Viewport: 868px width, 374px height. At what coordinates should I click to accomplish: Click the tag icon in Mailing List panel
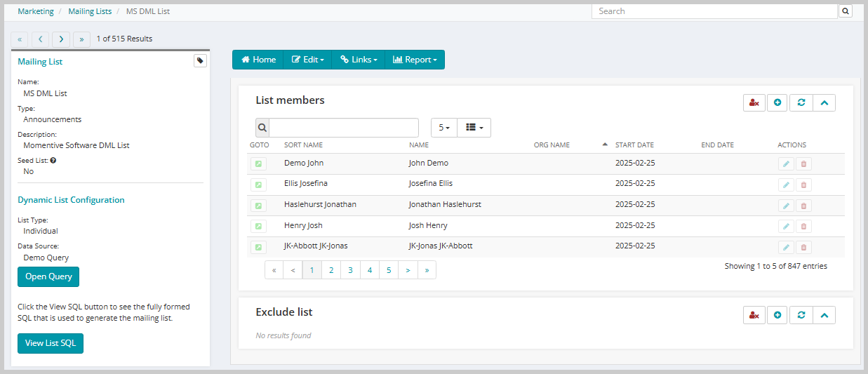coord(200,61)
